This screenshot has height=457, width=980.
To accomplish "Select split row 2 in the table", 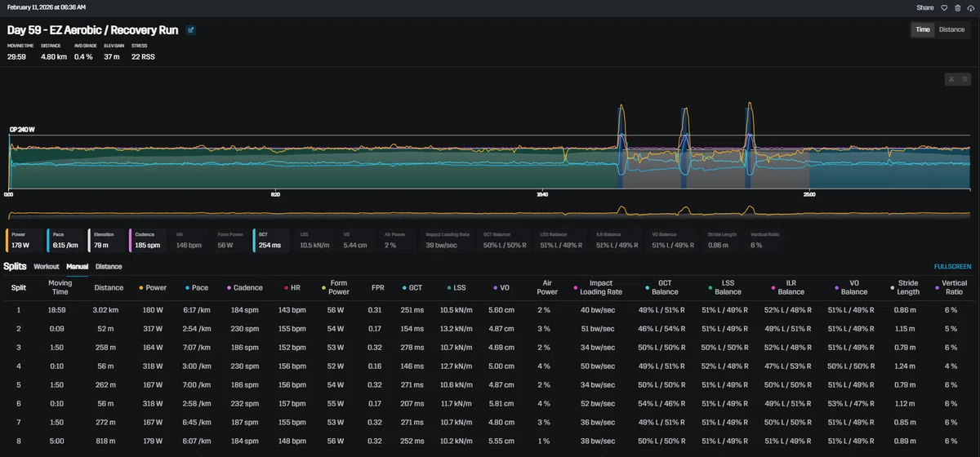I will [x=490, y=328].
